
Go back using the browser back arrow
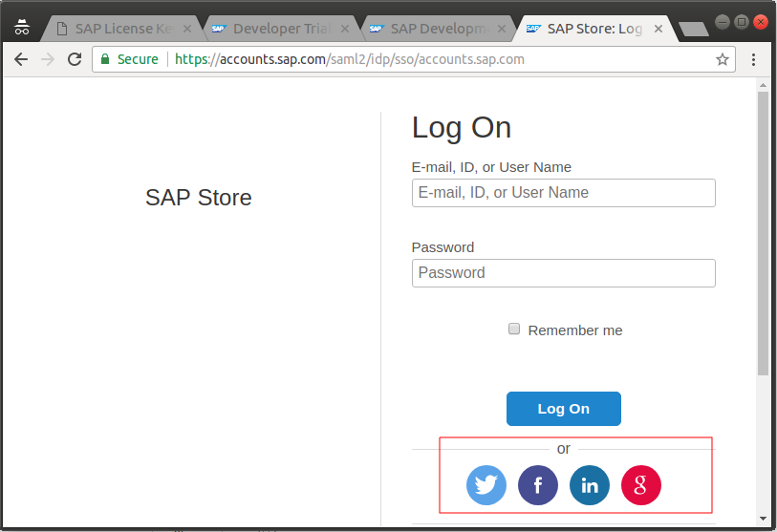(21, 59)
